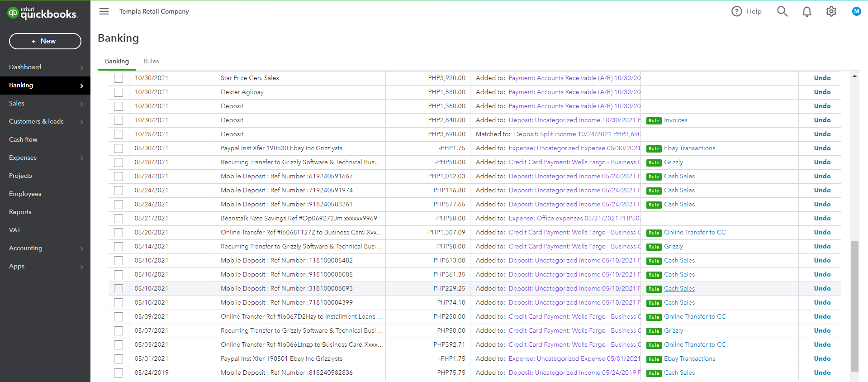Click Rule badge on the PHP1,012.03 row
The image size is (868, 382).
tap(654, 177)
